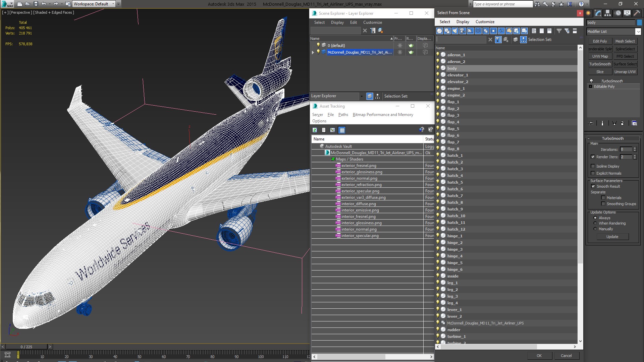Refresh the Asset Tracking list
The image size is (644, 362).
click(x=315, y=130)
